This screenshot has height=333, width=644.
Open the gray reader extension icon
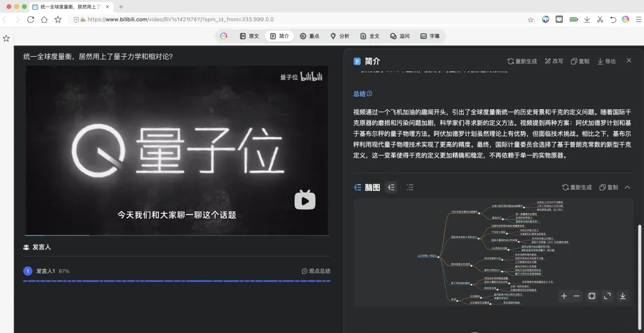[x=559, y=19]
